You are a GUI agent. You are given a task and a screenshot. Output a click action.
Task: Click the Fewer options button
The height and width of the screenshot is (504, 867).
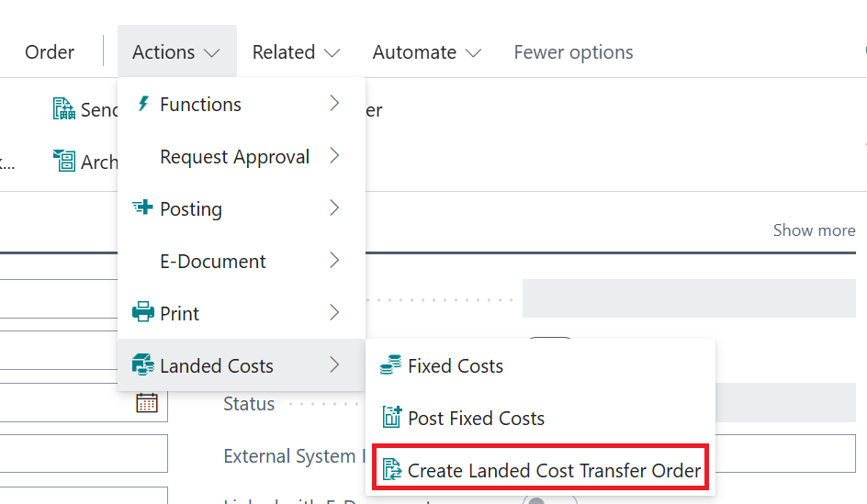[x=573, y=52]
